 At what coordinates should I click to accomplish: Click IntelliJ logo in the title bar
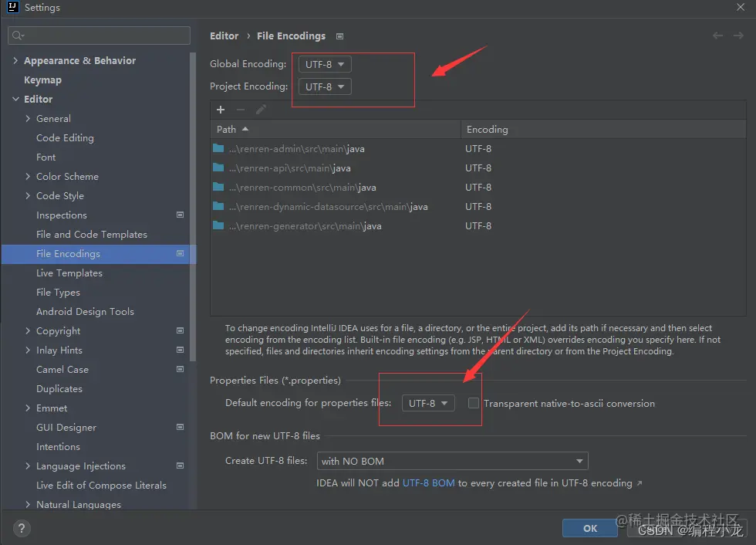(x=12, y=7)
